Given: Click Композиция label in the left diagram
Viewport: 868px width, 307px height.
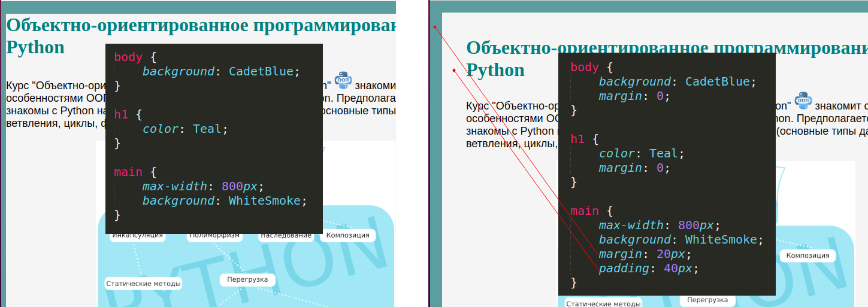Looking at the screenshot, I should [347, 235].
